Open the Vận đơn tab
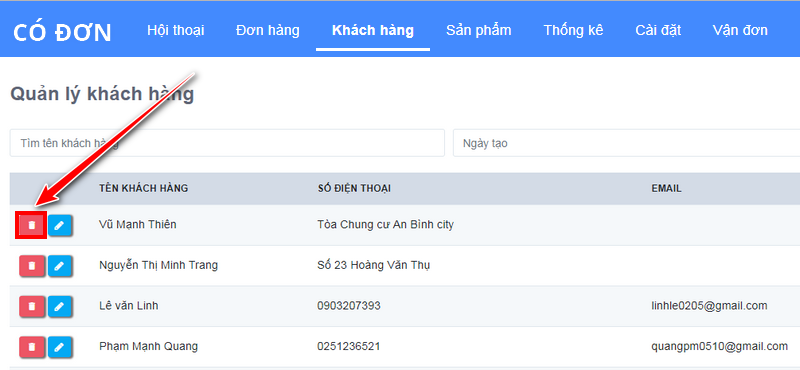This screenshot has height=370, width=800. tap(740, 30)
